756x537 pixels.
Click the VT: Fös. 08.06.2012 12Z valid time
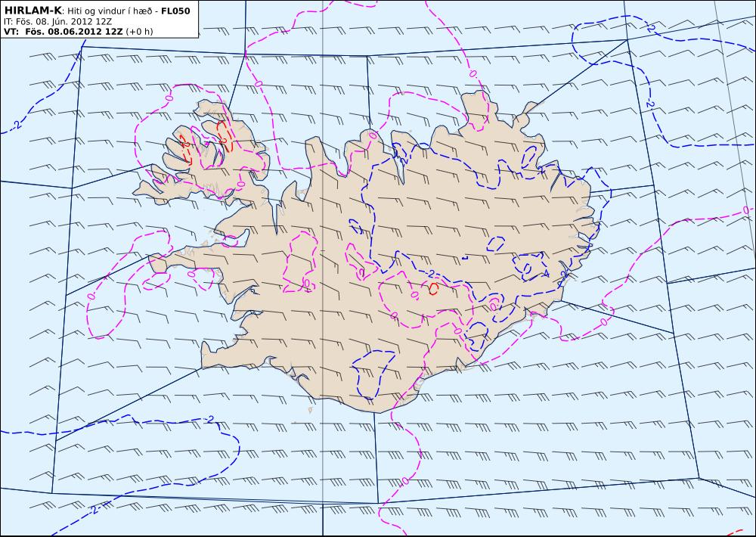[x=64, y=31]
